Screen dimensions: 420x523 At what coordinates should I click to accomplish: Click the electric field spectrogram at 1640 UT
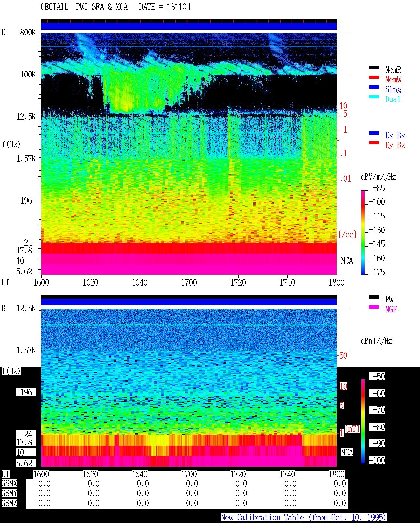coord(140,154)
